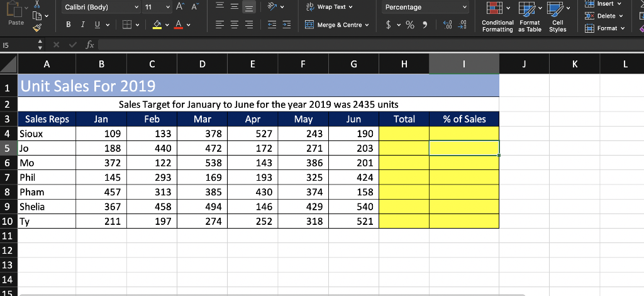Viewport: 644px width, 296px height.
Task: Apply accounting number format with dollar icon
Action: [x=389, y=25]
